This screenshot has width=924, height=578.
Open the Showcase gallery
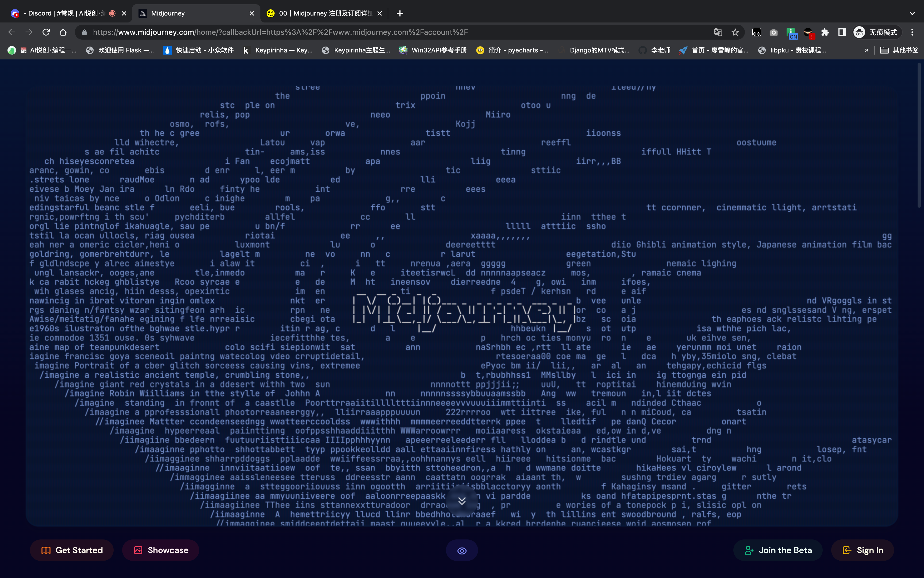tap(161, 550)
